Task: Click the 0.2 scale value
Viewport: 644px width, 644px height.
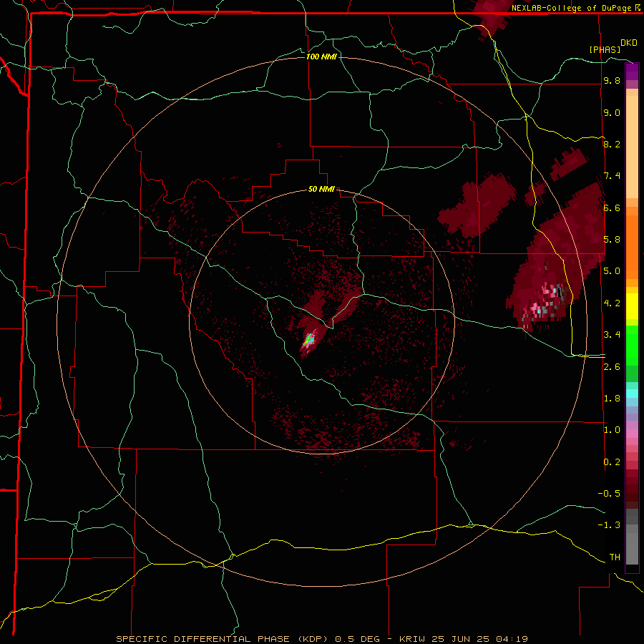Action: click(x=612, y=462)
